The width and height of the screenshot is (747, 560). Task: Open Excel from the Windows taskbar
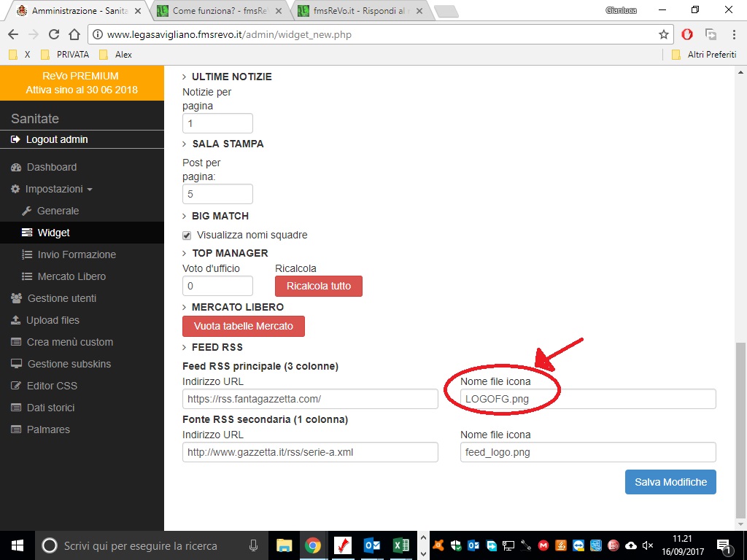pyautogui.click(x=400, y=545)
